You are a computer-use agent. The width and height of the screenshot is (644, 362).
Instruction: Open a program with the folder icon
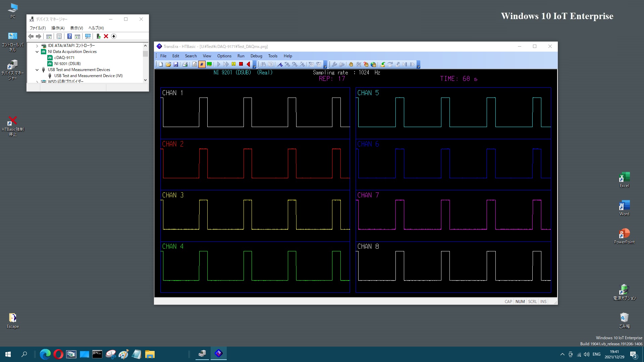[168, 64]
